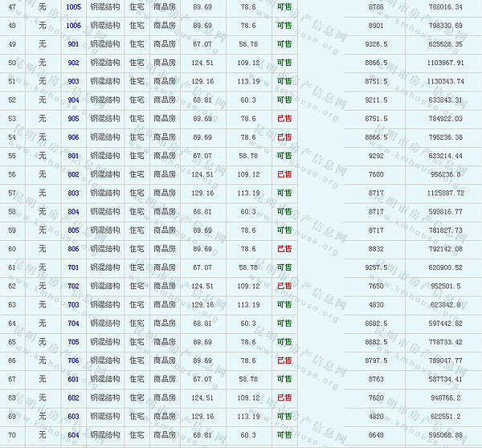Screen dimensions: 482x448
Task: Open room 802 link
Action: point(73,174)
